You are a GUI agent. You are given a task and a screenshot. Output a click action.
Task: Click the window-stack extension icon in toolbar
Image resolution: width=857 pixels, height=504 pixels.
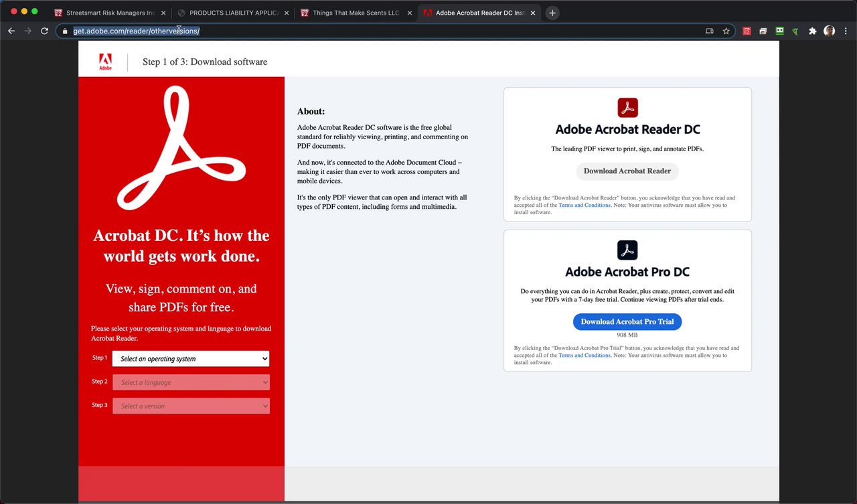(763, 31)
